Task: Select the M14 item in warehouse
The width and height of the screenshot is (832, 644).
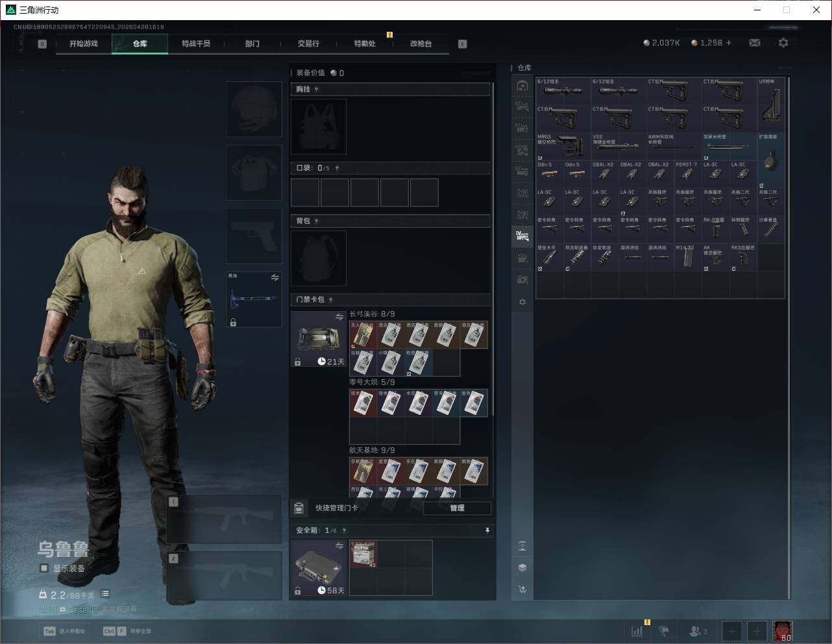Action: 688,257
